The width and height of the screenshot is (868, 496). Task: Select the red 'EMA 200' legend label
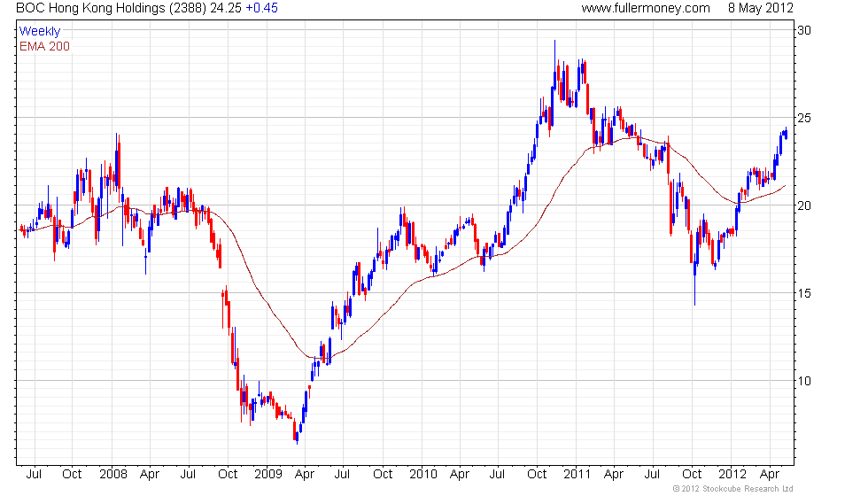coord(45,46)
